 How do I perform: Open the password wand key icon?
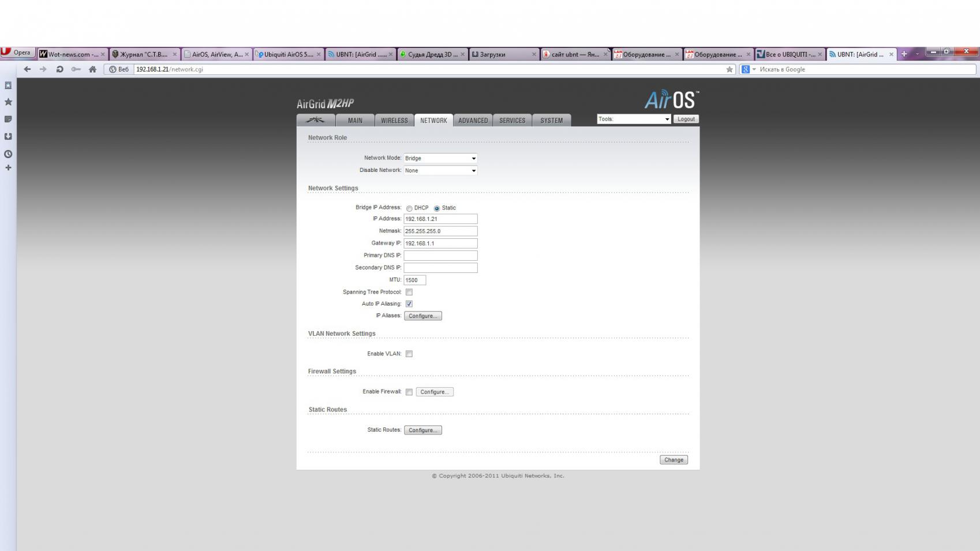(76, 69)
